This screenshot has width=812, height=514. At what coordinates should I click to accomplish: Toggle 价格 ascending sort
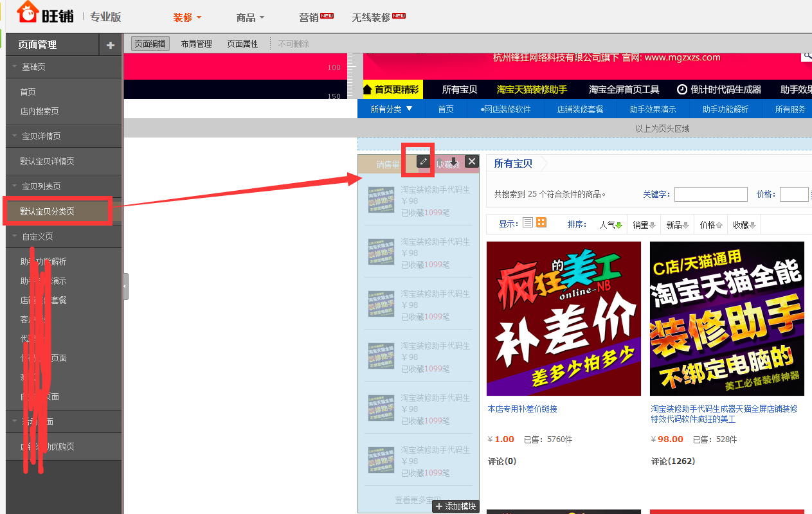tap(711, 224)
